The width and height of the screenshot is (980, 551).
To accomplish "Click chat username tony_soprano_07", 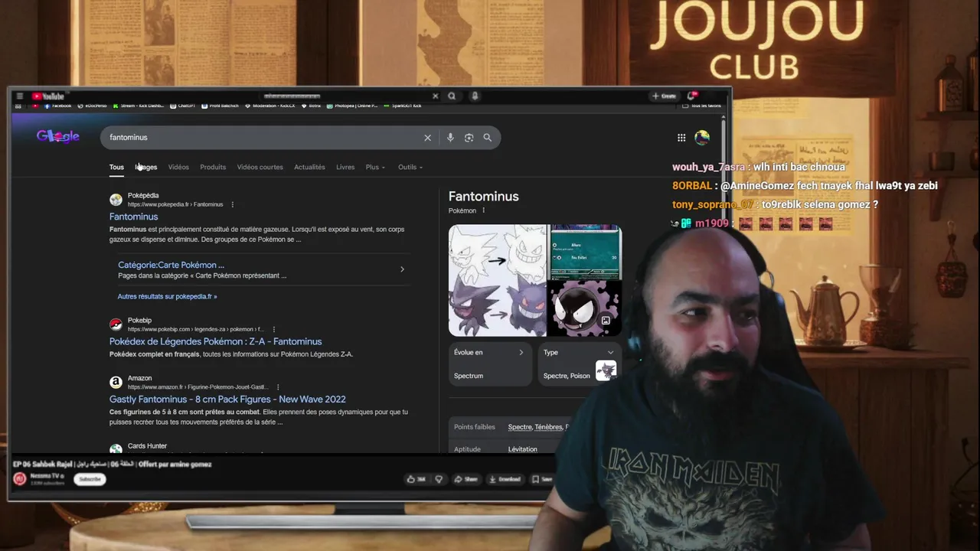I will (713, 204).
